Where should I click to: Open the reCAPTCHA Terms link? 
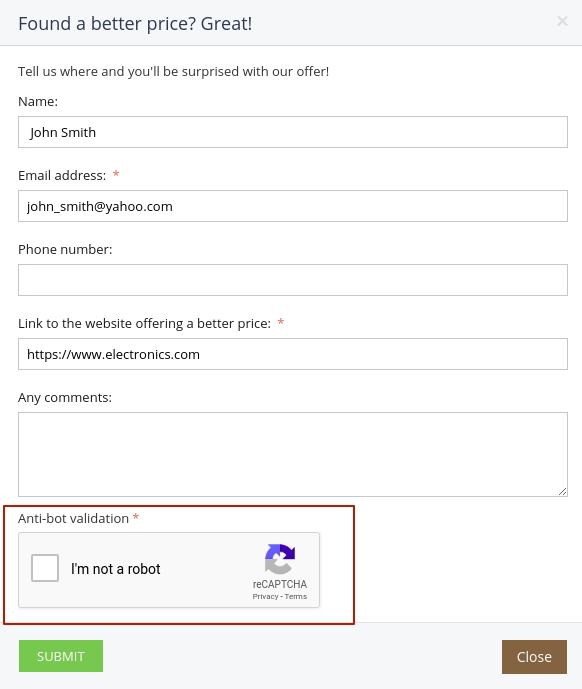(x=296, y=596)
